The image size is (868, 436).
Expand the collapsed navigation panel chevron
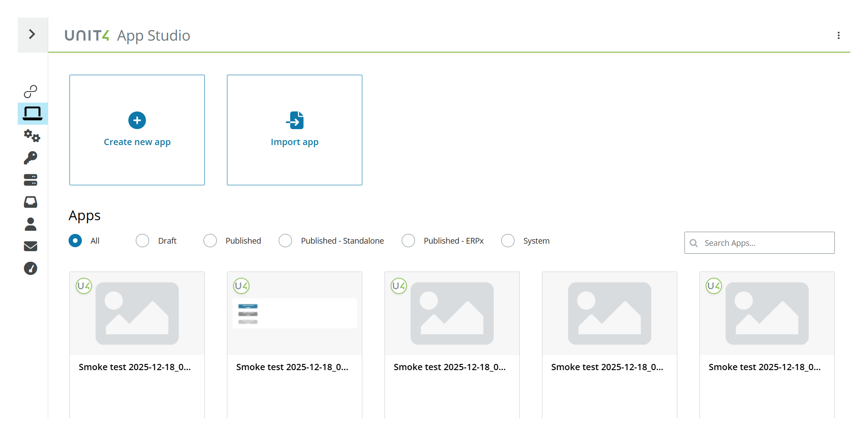click(x=32, y=34)
